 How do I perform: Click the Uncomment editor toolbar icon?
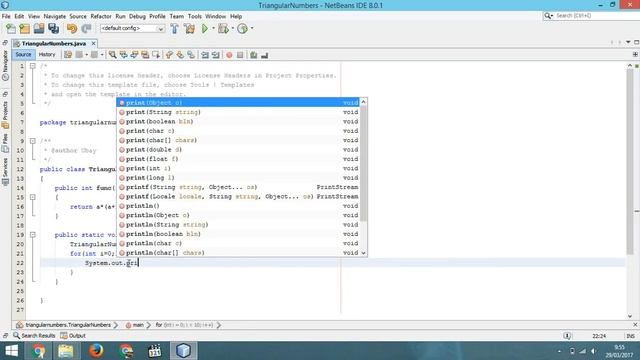[x=264, y=55]
